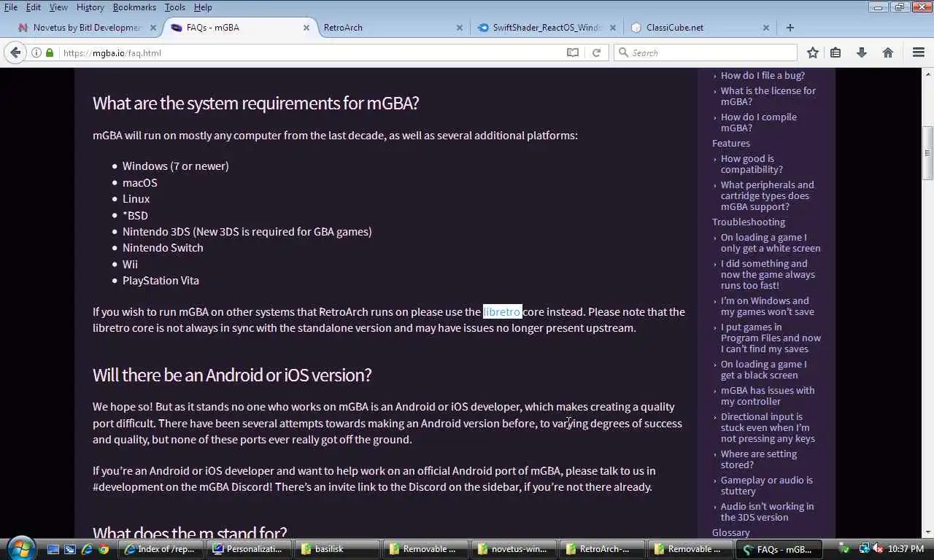Toggle Reader View icon in address bar
Image resolution: width=934 pixels, height=560 pixels.
tap(573, 52)
